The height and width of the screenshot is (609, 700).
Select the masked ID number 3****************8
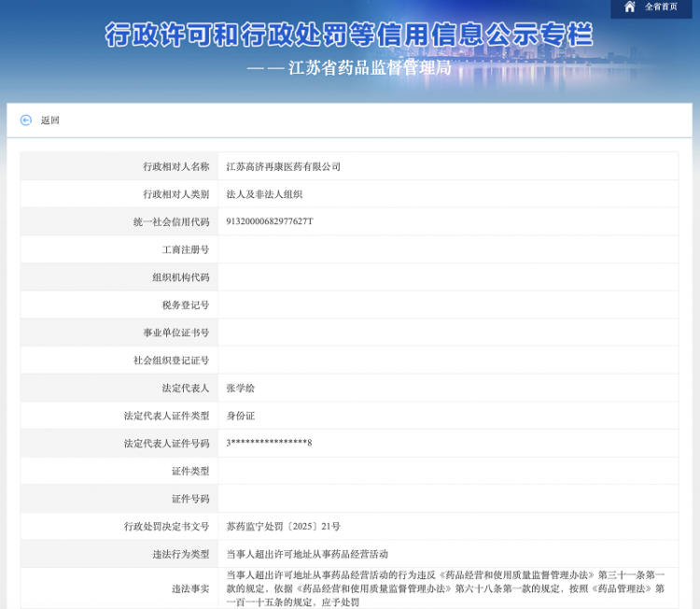[269, 443]
